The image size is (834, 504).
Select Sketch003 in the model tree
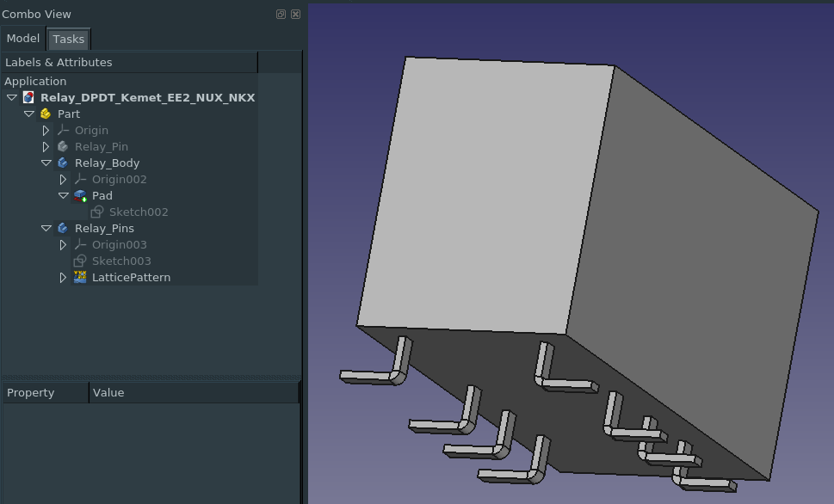click(x=121, y=261)
